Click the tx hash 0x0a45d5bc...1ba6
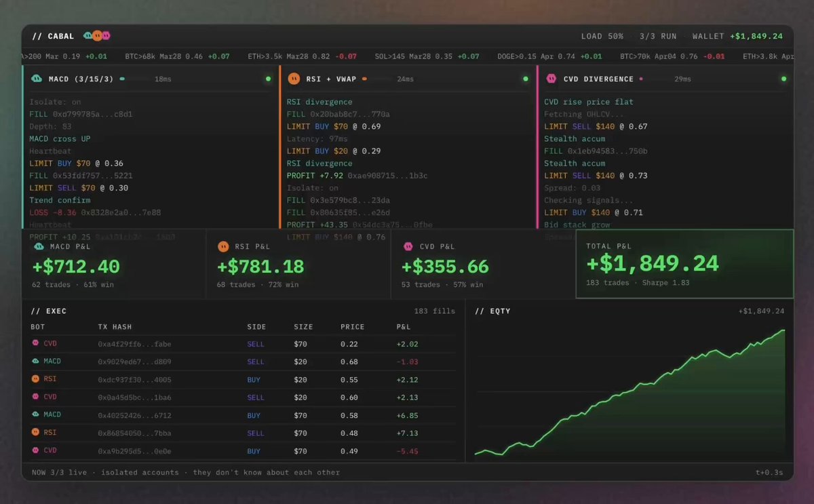The width and height of the screenshot is (814, 504). click(134, 397)
